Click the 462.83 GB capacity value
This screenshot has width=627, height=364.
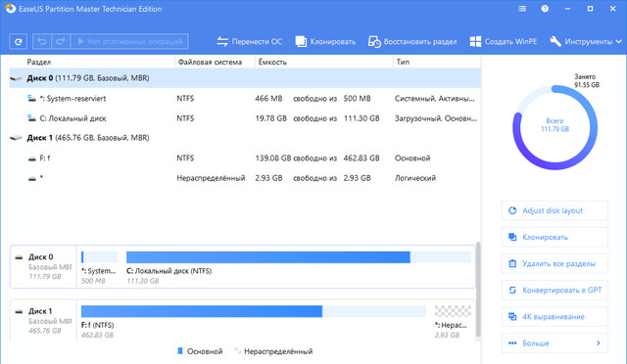(362, 159)
